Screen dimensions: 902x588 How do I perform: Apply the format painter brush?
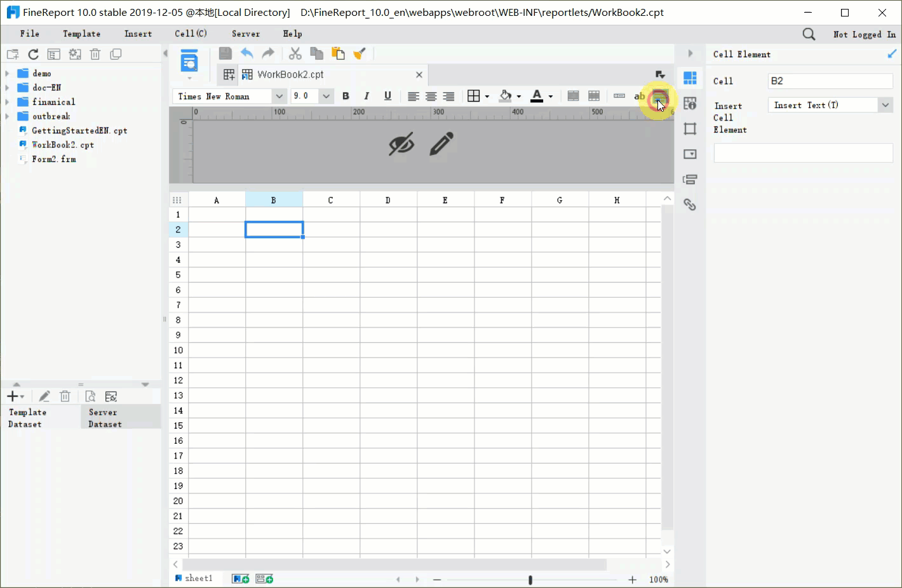[360, 53]
